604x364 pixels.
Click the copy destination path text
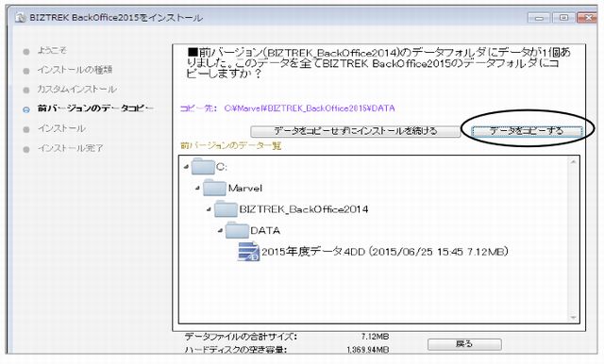tap(310, 108)
